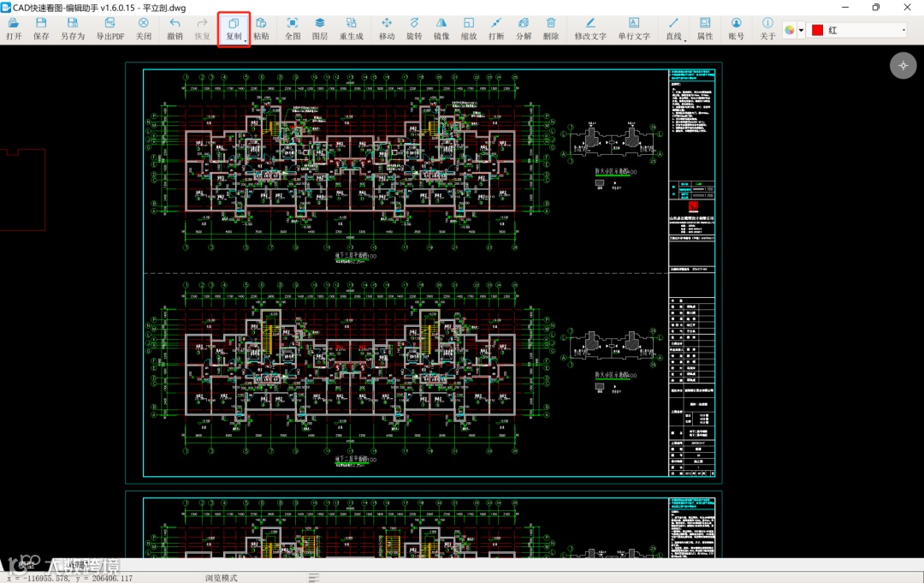Expand the 复制 tool dropdown arrow
The height and width of the screenshot is (583, 924).
point(246,41)
